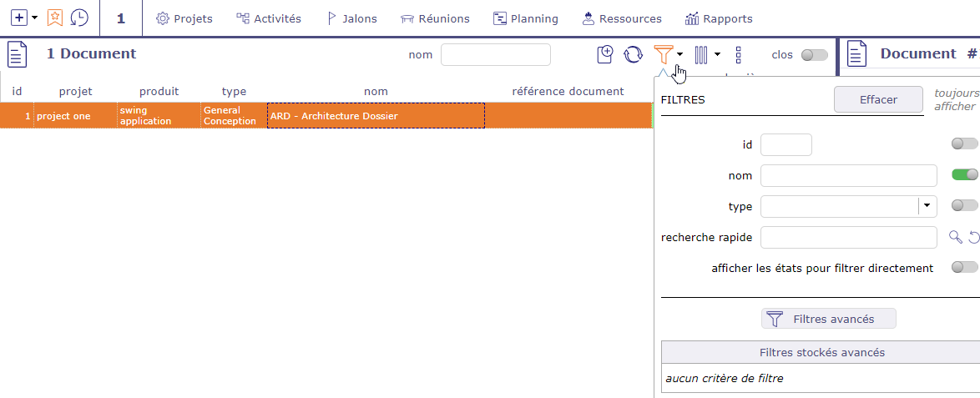Enable the id always-display toggle
The height and width of the screenshot is (398, 980).
click(x=964, y=144)
